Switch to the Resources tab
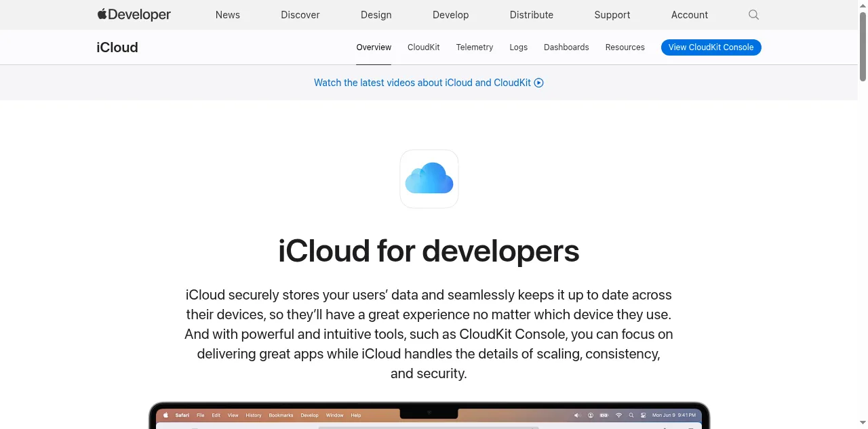This screenshot has width=868, height=429. [x=625, y=47]
